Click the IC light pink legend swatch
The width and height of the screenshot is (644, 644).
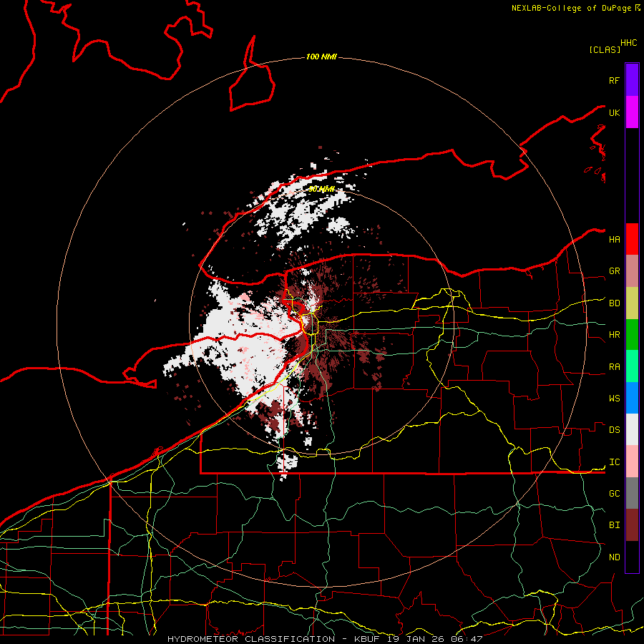coord(632,462)
